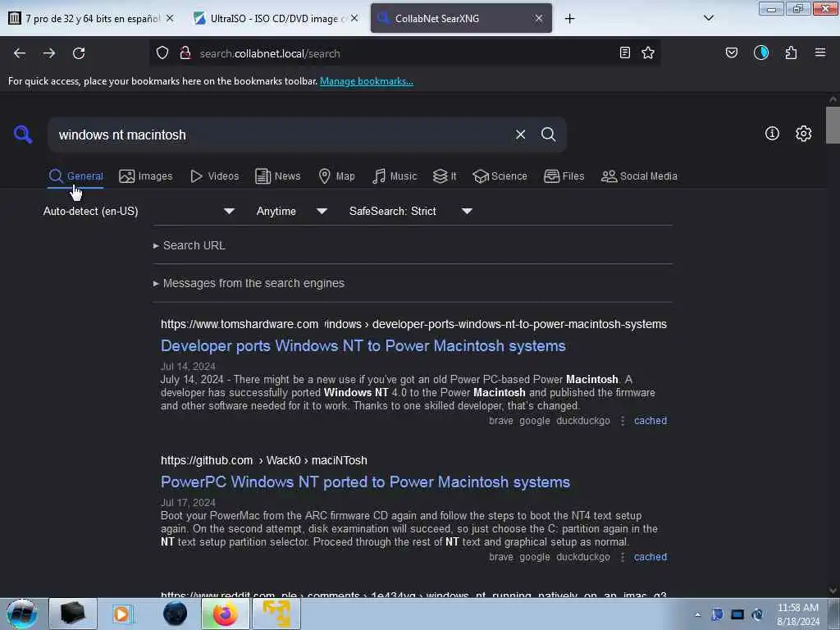Open the Auto-detect (en-US) language dropdown
The width and height of the screenshot is (840, 630).
pyautogui.click(x=139, y=211)
